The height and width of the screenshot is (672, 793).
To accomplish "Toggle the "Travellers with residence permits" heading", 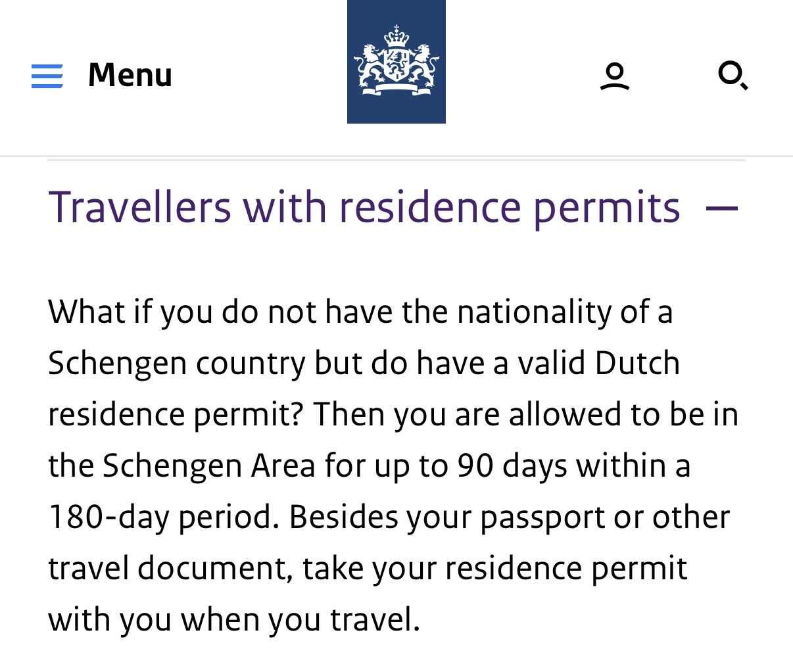I will [x=364, y=207].
